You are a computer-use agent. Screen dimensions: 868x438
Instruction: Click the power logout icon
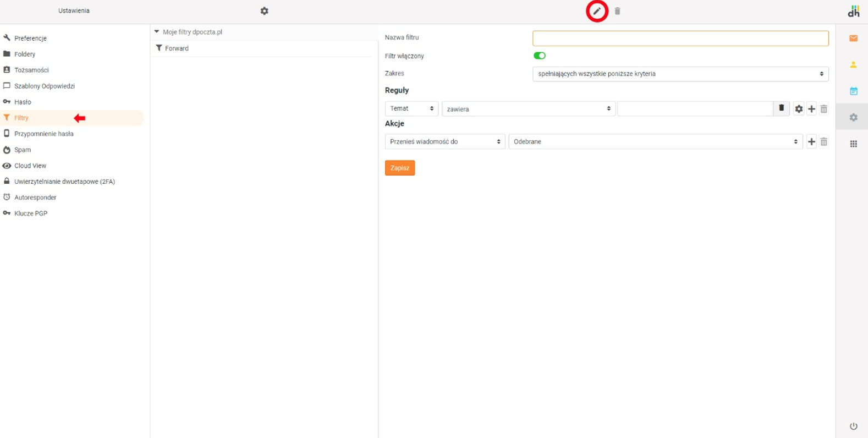[x=853, y=426]
